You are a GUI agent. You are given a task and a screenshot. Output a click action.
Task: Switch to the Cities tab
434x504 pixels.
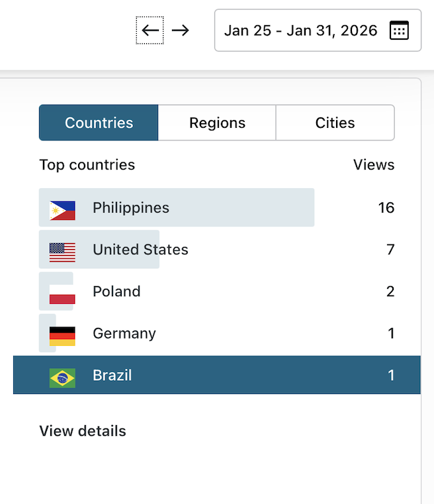coord(335,123)
